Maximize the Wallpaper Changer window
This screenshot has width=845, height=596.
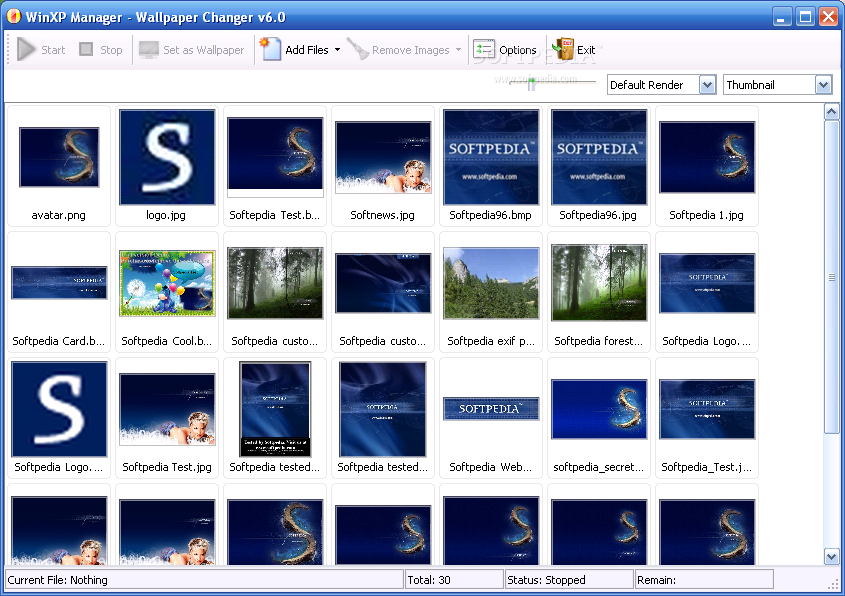(805, 17)
